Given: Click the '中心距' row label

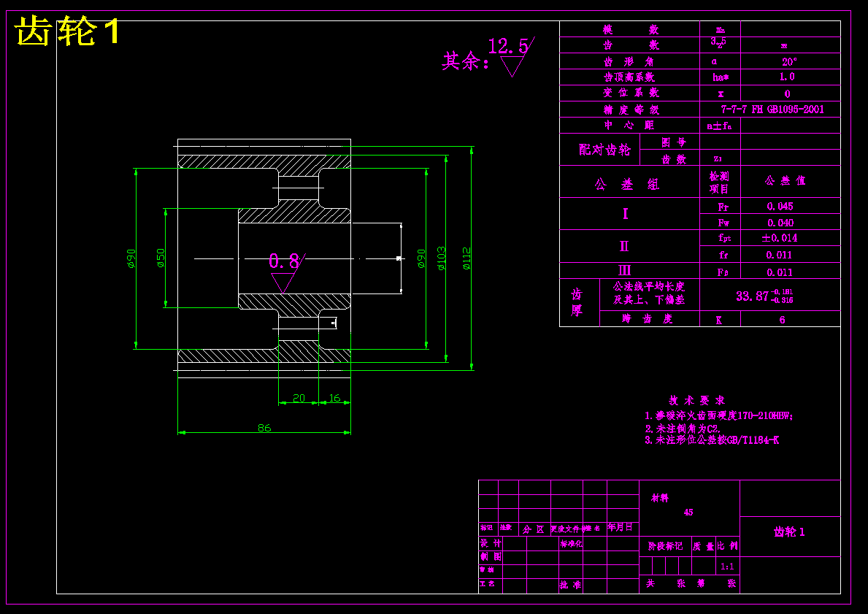Looking at the screenshot, I should 629,125.
